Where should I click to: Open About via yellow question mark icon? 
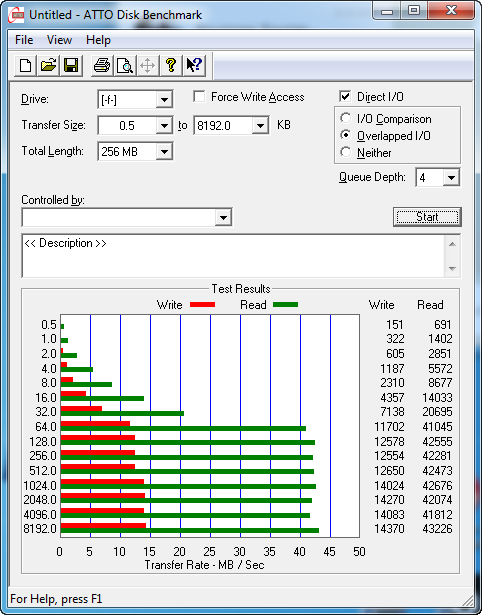click(x=171, y=65)
